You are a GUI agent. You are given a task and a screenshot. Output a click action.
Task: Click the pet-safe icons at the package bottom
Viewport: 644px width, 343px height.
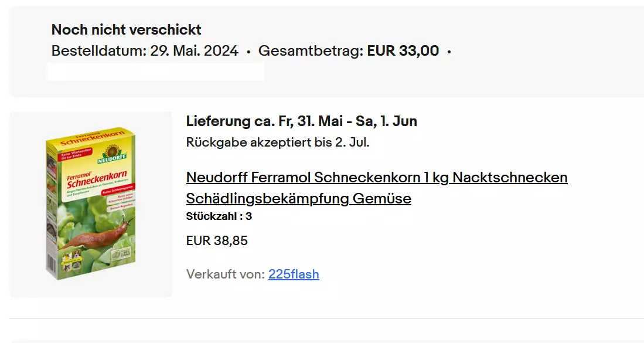click(71, 262)
